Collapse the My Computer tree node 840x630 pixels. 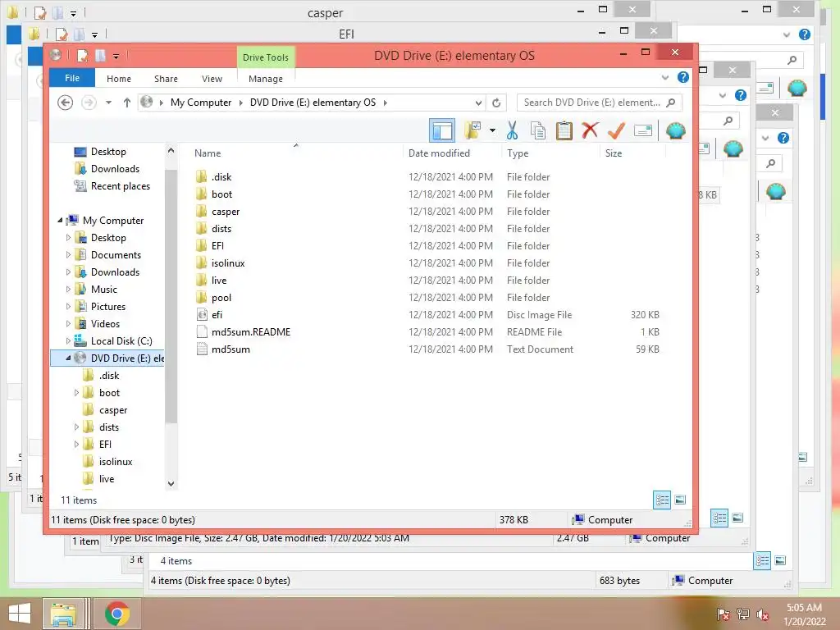tap(60, 220)
